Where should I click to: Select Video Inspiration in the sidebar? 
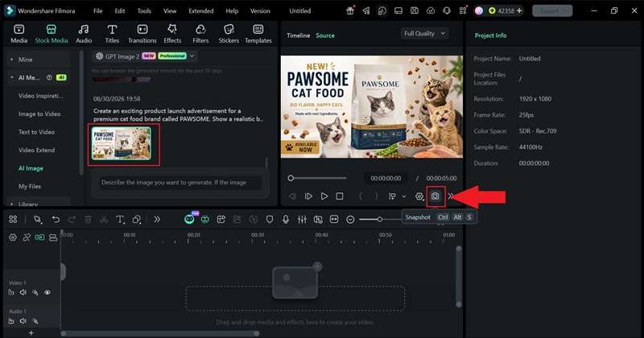point(41,96)
